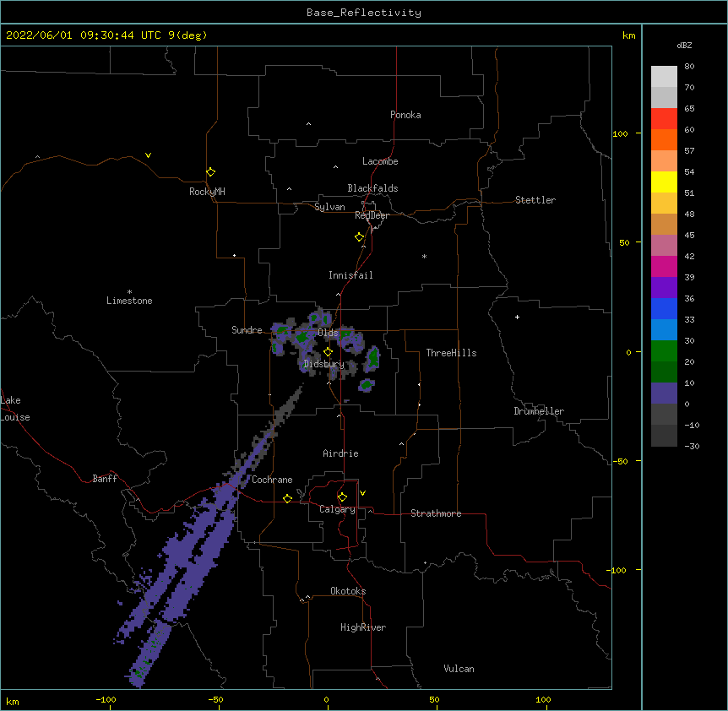Click the Okotoks city label
Viewport: 728px width, 711px height.
[x=348, y=591]
